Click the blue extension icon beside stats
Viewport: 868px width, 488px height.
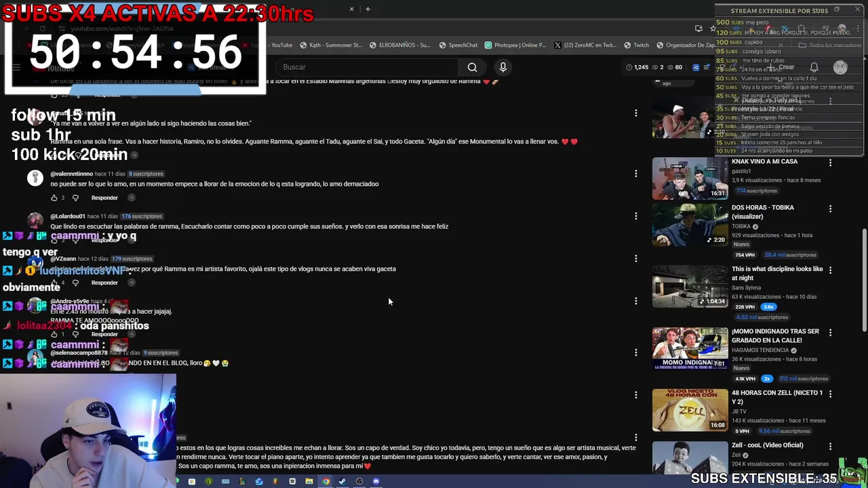click(x=696, y=67)
